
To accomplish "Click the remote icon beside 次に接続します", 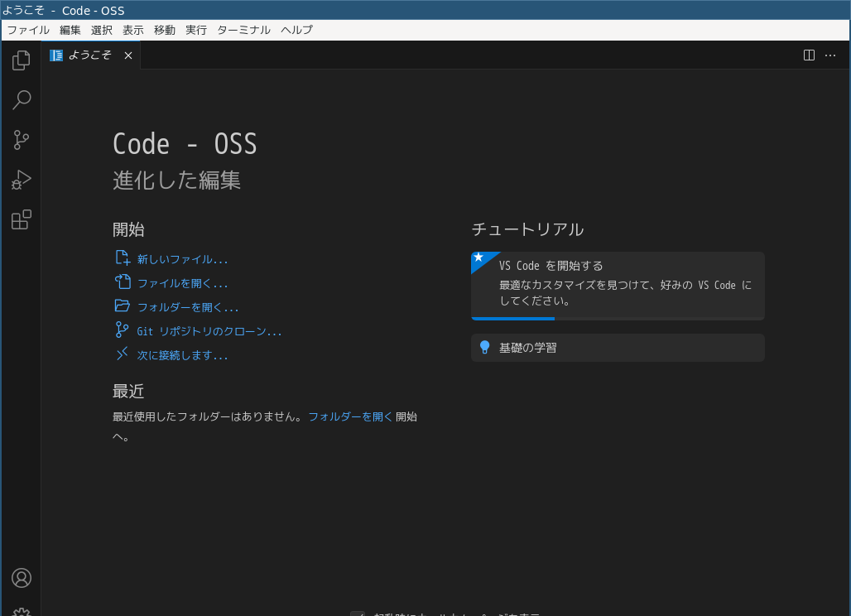I will 123,354.
